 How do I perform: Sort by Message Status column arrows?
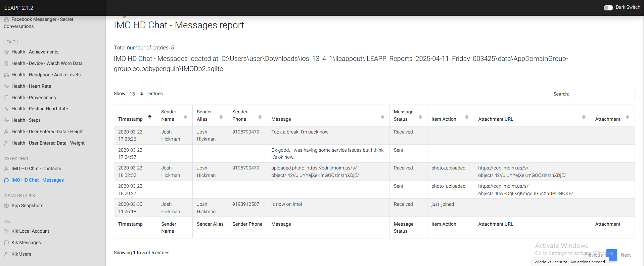[420, 117]
